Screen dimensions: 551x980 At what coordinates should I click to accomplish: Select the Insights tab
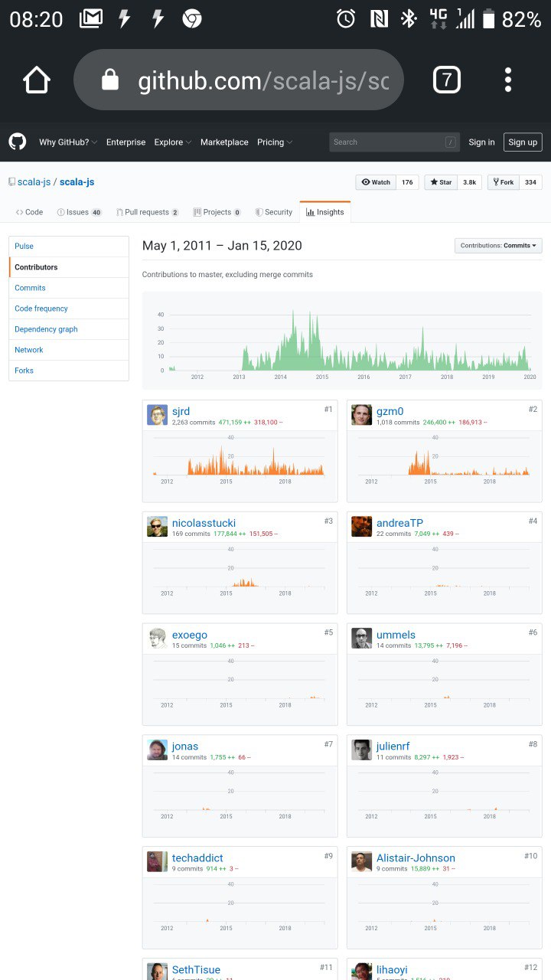click(x=325, y=212)
